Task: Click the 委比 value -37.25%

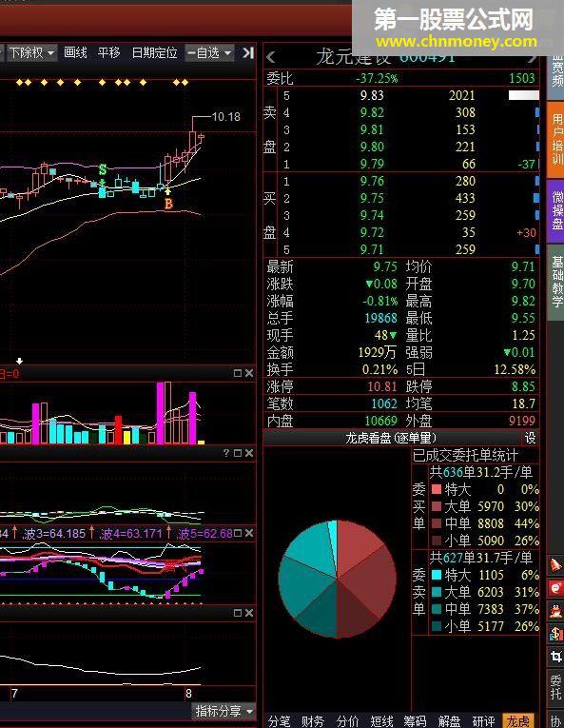Action: (x=377, y=78)
